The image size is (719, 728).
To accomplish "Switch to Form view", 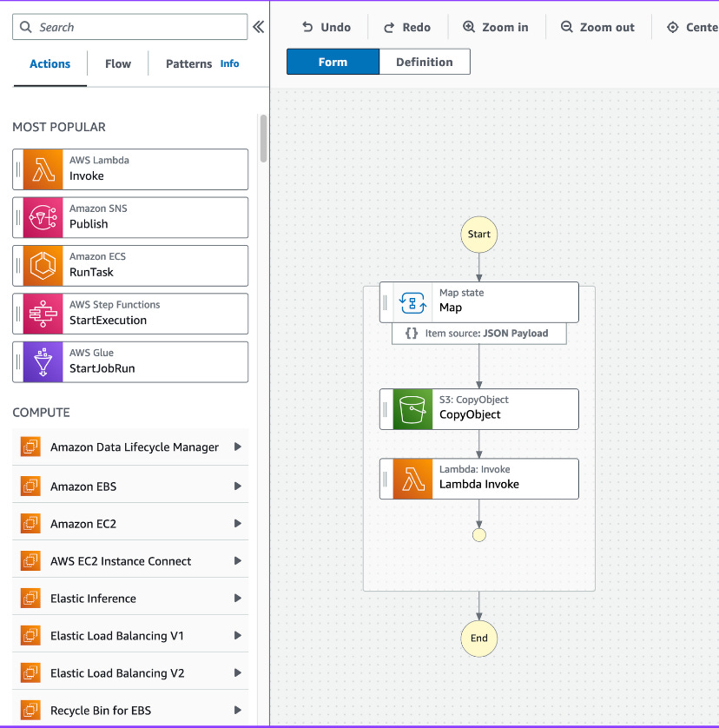I will [x=333, y=62].
